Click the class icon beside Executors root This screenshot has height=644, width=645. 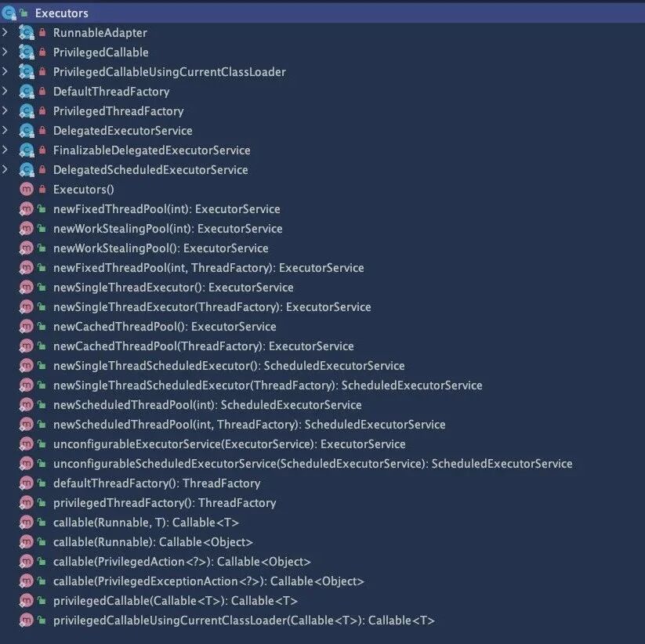coord(9,13)
